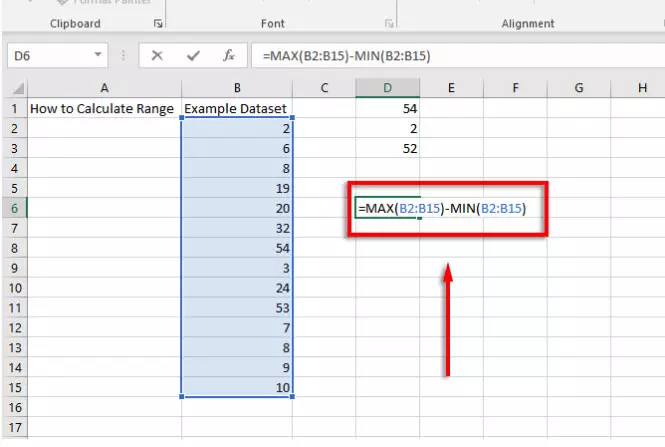Select row 5 header
The width and height of the screenshot is (665, 447).
[x=15, y=188]
